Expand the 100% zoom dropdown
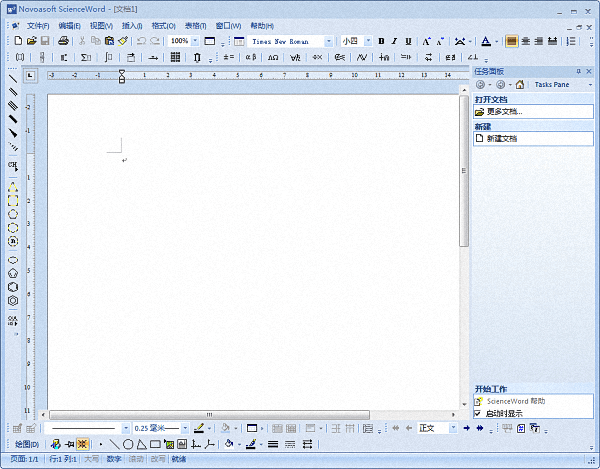This screenshot has width=600, height=469. pos(195,41)
